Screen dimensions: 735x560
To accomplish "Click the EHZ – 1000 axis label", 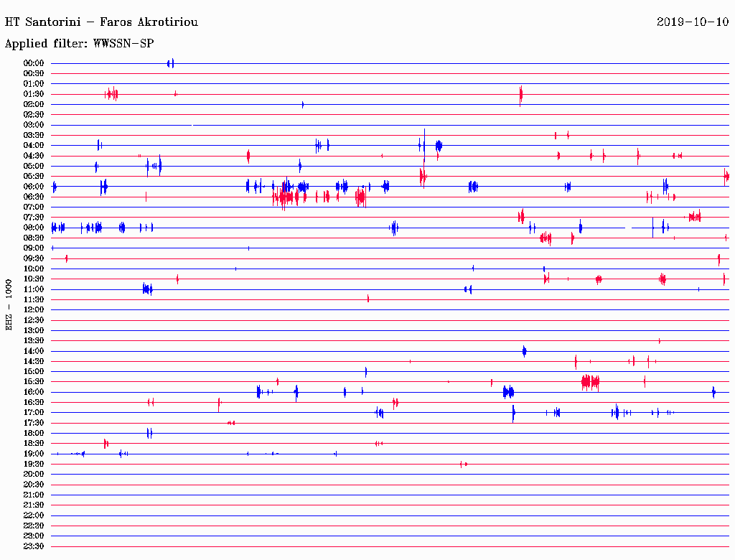I will (9, 305).
